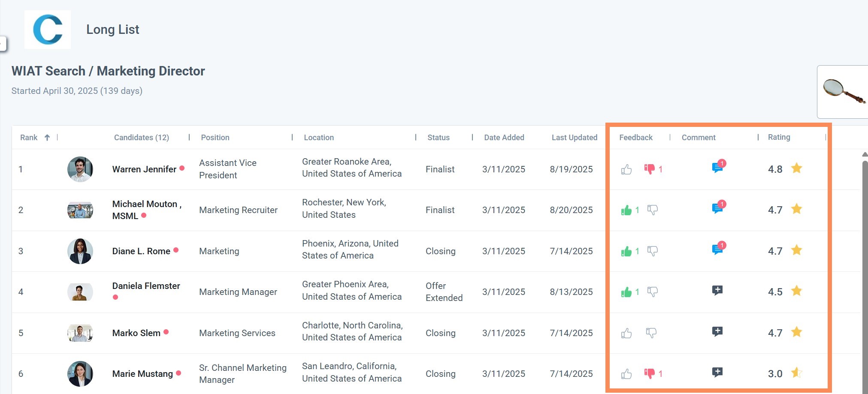Open Daniela Flemster's candidate profile
868x394 pixels.
[x=146, y=286]
